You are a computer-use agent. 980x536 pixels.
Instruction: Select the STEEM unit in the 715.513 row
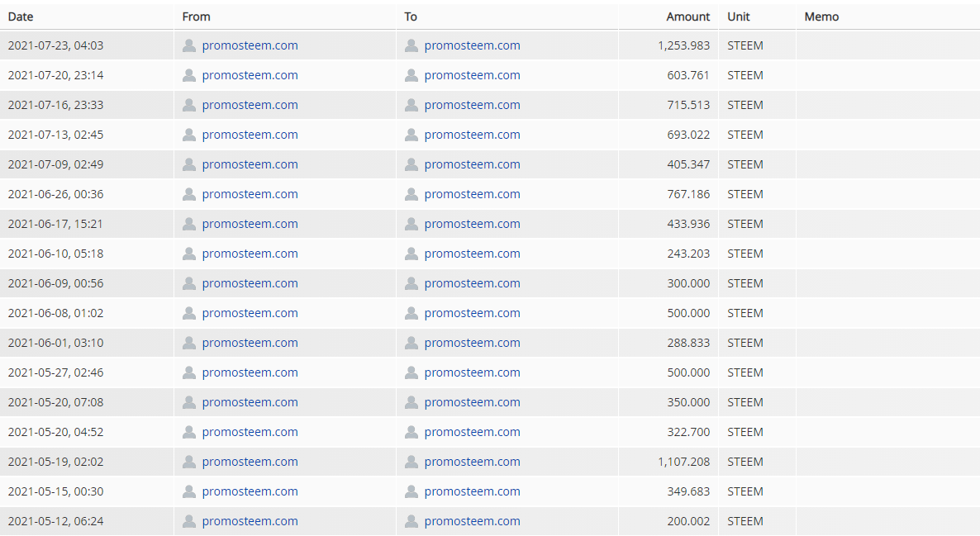tap(745, 105)
